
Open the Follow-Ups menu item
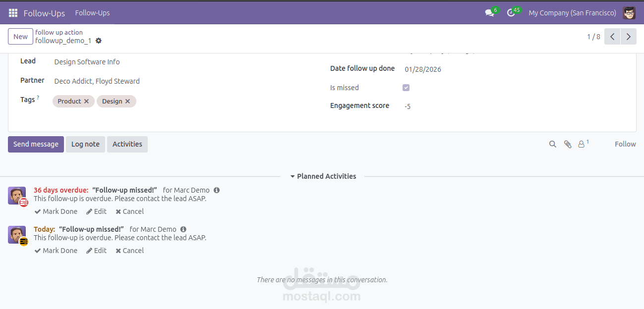[x=92, y=13]
